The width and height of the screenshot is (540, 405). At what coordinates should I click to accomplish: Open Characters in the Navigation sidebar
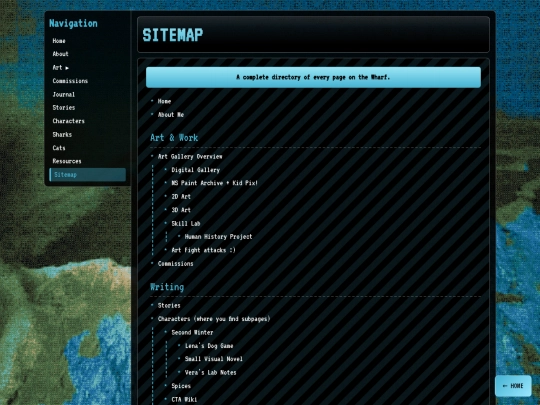(68, 121)
